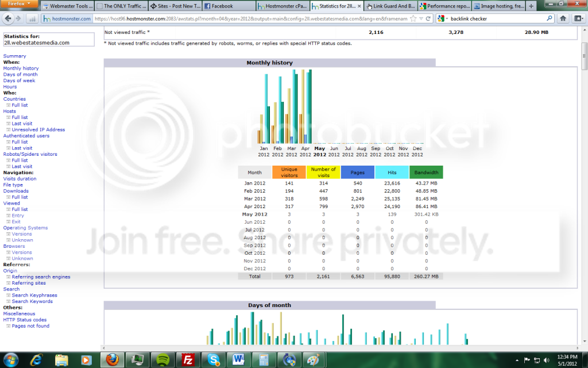Viewport: 588px width, 368px height.
Task: Open Visits duration link
Action: click(20, 179)
